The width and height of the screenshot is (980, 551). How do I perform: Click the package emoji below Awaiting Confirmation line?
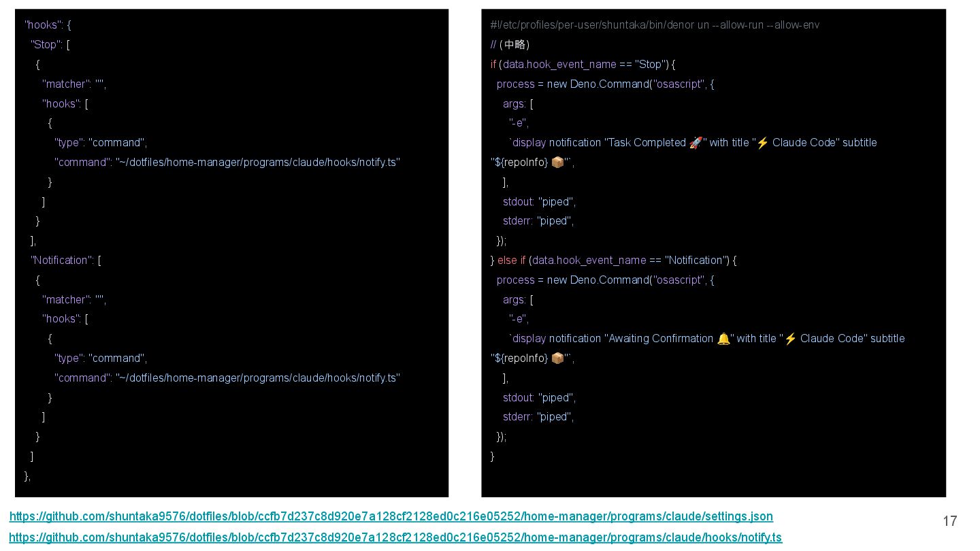coord(557,358)
